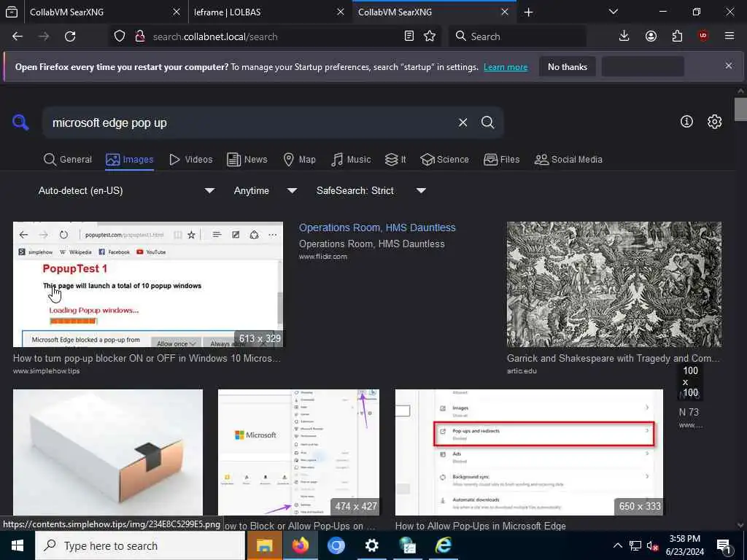Open the Garrick and Shakespeare engraving thumbnail
747x560 pixels.
pyautogui.click(x=614, y=284)
